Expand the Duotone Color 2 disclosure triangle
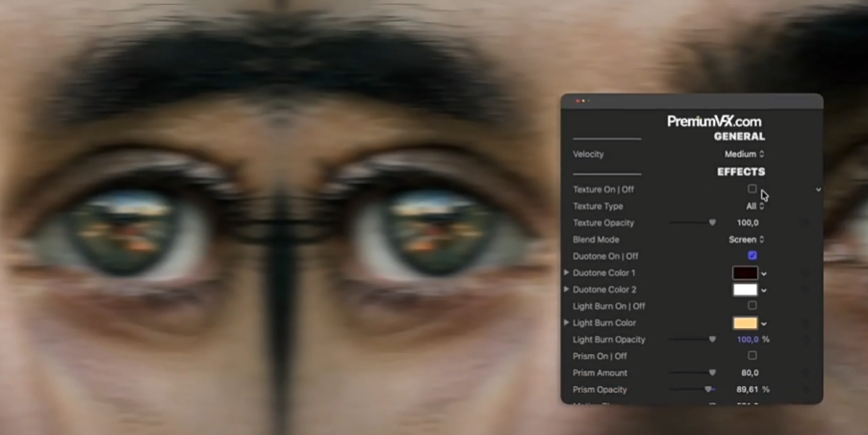 coord(567,290)
